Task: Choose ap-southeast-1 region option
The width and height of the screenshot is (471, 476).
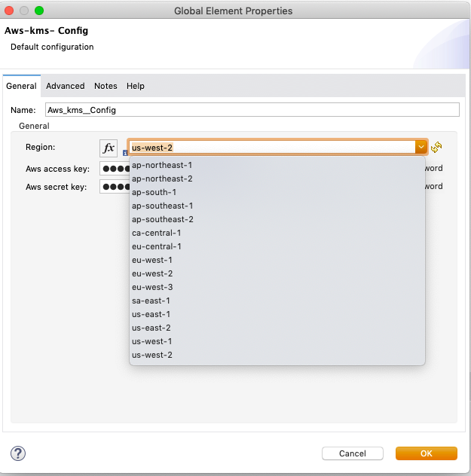Action: coord(277,206)
